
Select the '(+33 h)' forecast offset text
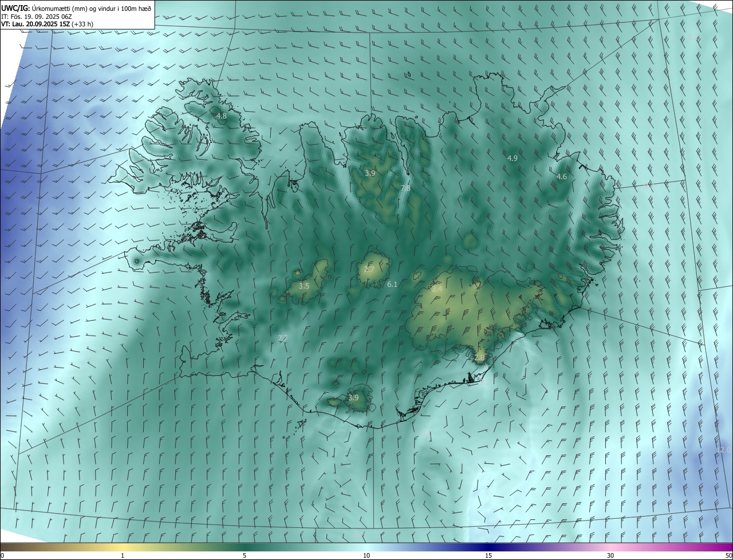click(x=83, y=24)
